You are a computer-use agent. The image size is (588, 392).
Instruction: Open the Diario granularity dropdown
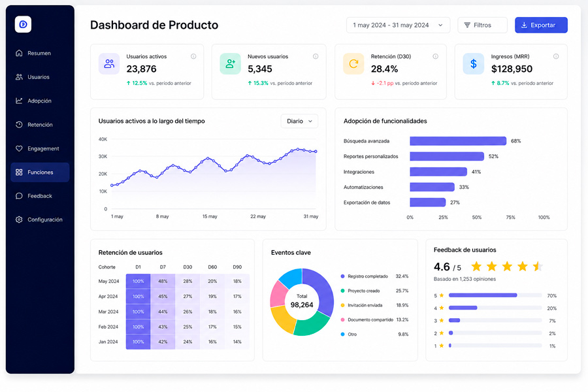pyautogui.click(x=299, y=121)
